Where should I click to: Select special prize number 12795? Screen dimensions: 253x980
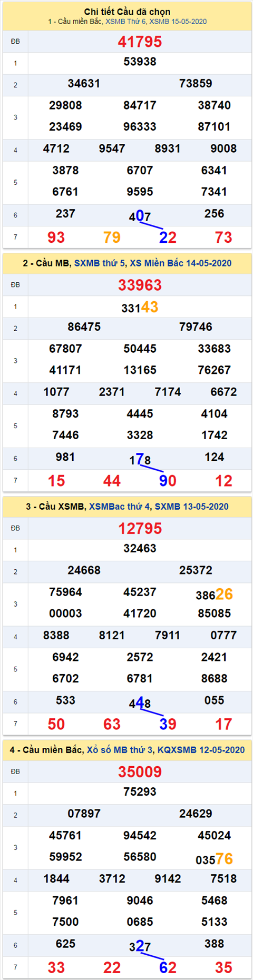140,529
